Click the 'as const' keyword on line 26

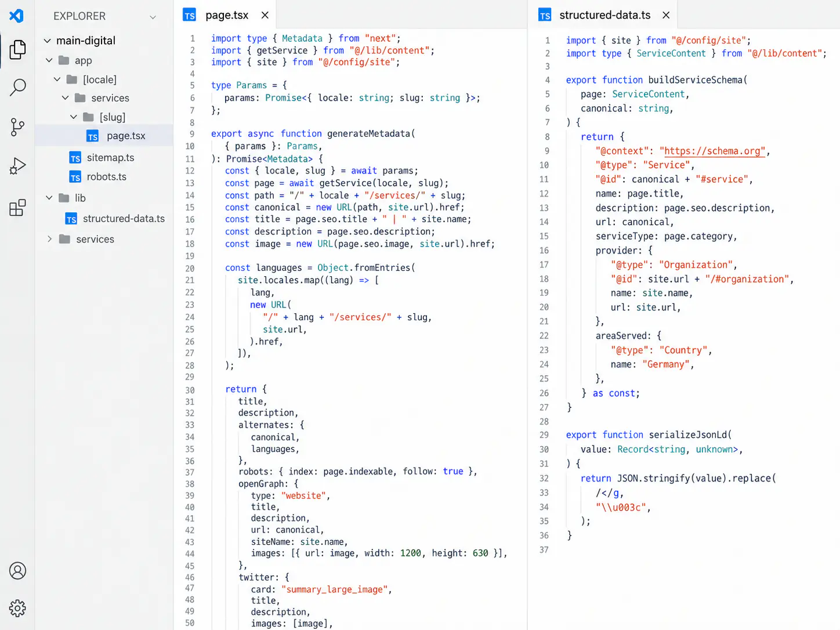click(x=615, y=393)
